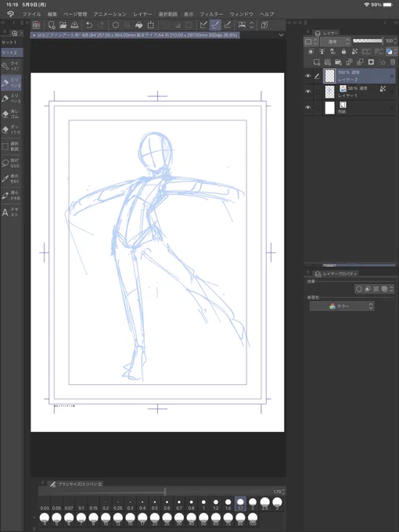Undo the last stroke

point(89,25)
